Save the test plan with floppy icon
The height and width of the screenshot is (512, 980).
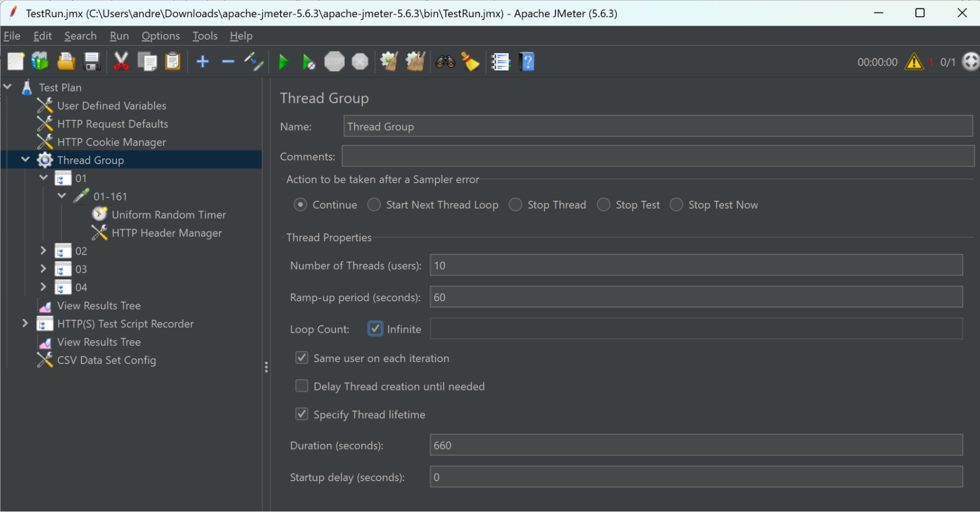pos(92,62)
